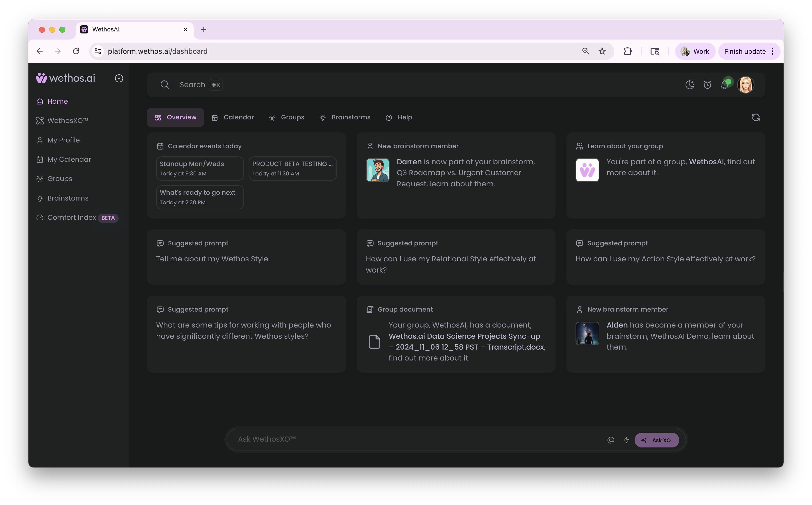812x505 pixels.
Task: Click the lightning bolt quick actions icon
Action: [x=626, y=440]
